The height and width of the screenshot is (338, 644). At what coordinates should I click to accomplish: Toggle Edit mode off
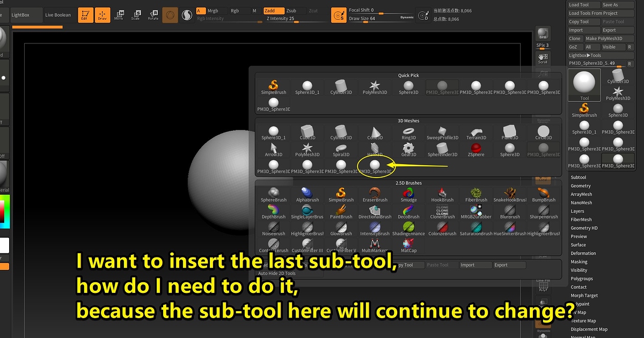pyautogui.click(x=85, y=15)
